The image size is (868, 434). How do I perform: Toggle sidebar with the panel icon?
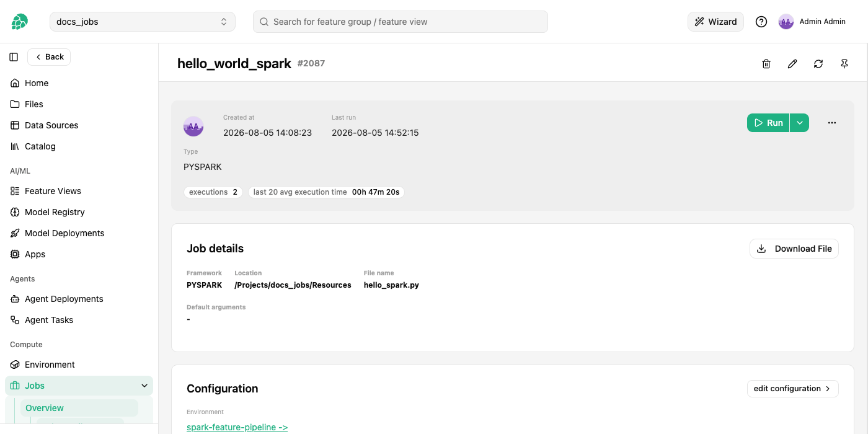point(14,57)
